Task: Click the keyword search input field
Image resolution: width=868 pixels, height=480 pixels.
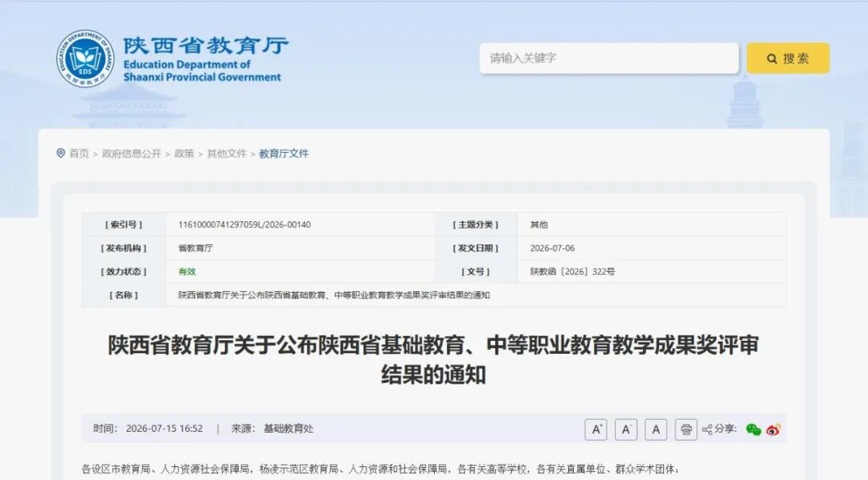Action: pos(609,58)
